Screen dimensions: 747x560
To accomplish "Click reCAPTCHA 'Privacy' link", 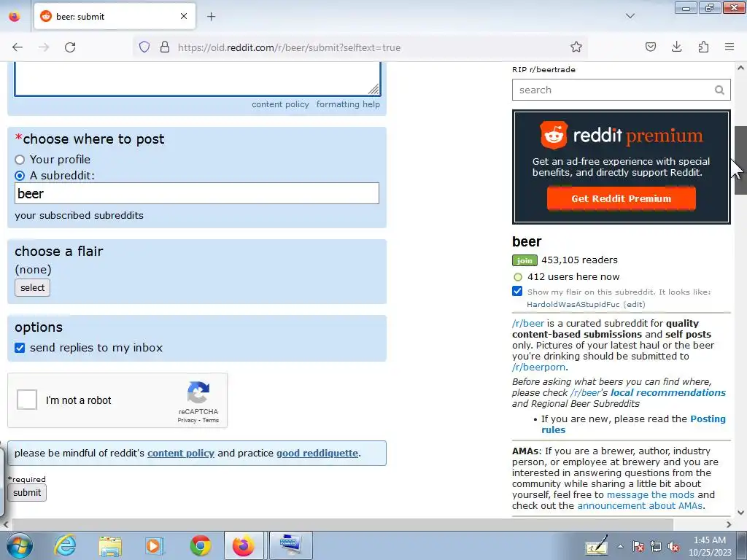I will coord(187,420).
